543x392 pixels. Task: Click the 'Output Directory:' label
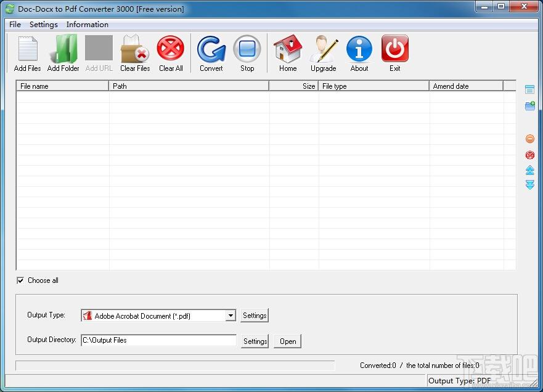pyautogui.click(x=52, y=340)
